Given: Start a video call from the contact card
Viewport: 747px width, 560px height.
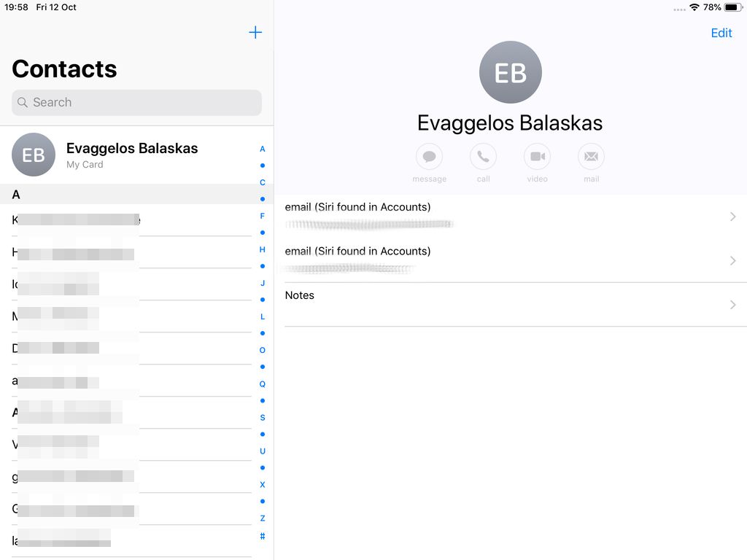Looking at the screenshot, I should click(537, 157).
